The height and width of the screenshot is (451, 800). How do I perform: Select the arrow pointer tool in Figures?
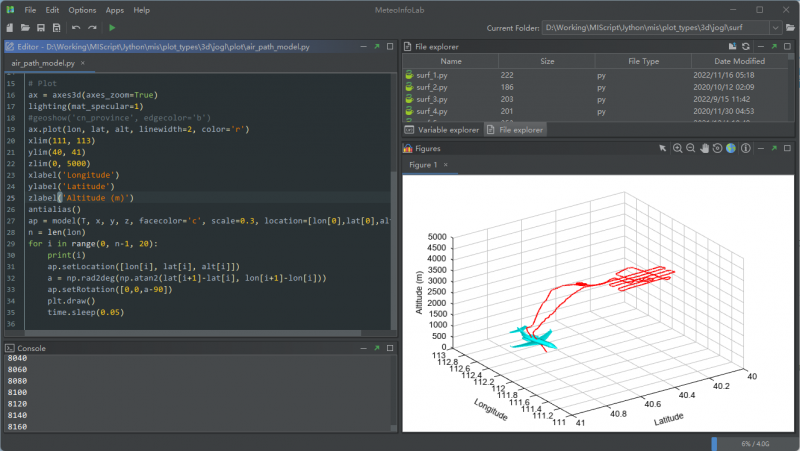coord(662,148)
